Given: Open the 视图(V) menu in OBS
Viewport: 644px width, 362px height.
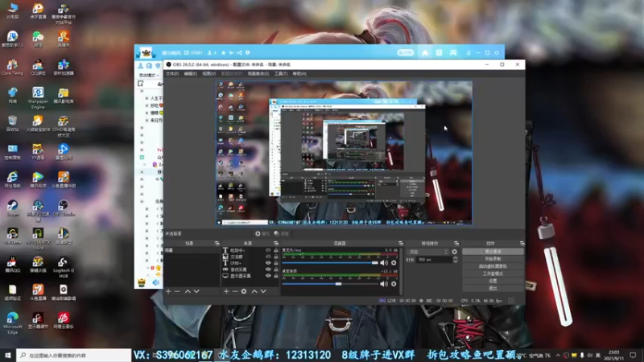Looking at the screenshot, I should 209,74.
